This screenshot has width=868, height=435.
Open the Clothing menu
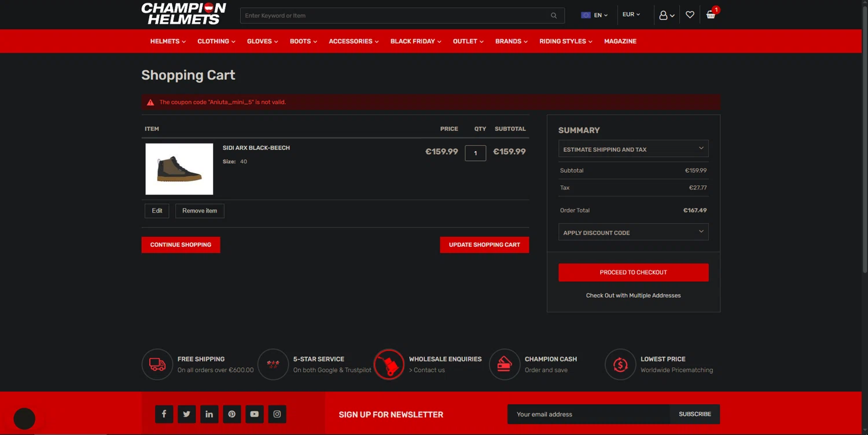216,41
